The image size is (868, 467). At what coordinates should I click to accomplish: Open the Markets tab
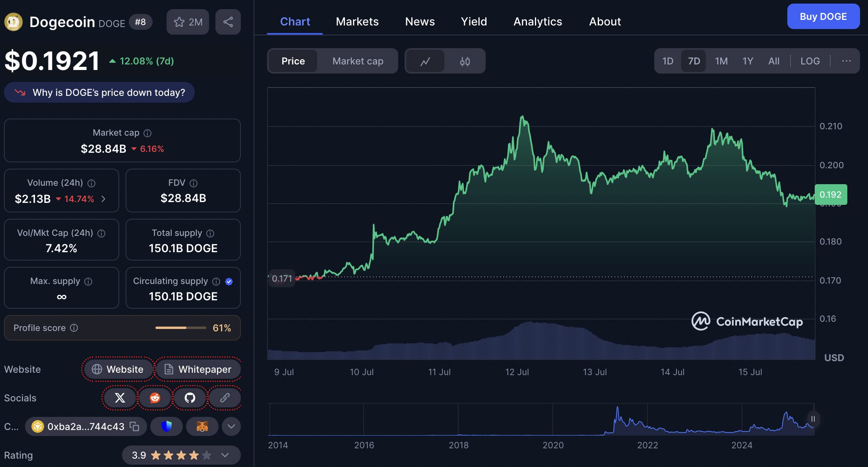(357, 21)
